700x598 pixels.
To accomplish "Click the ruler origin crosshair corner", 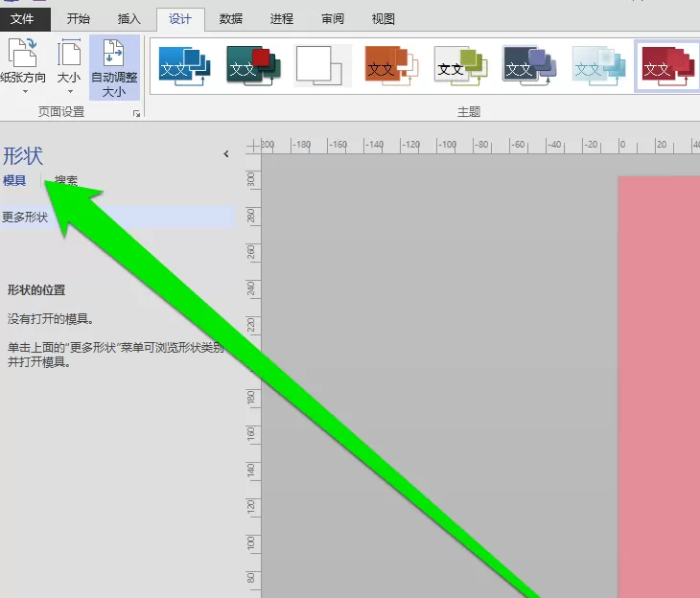I will (253, 146).
